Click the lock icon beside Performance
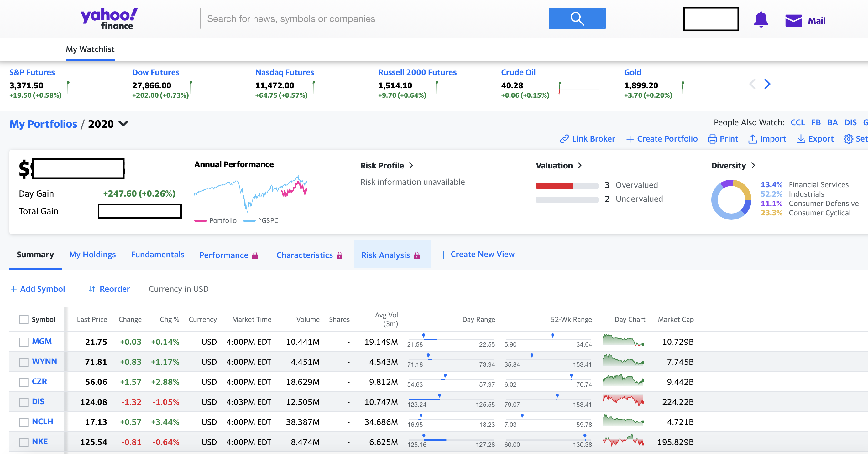The height and width of the screenshot is (454, 868). tap(255, 255)
